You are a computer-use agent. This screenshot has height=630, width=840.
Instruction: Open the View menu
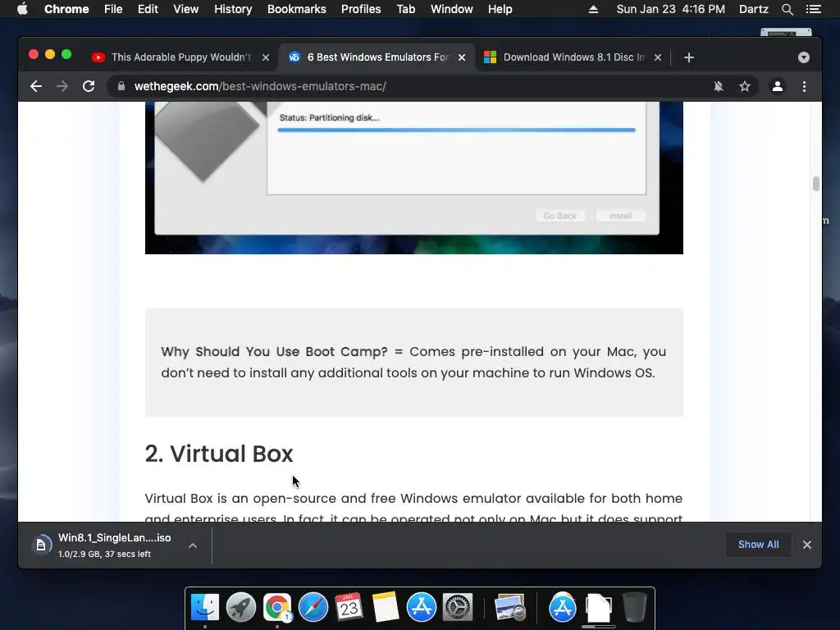[186, 9]
